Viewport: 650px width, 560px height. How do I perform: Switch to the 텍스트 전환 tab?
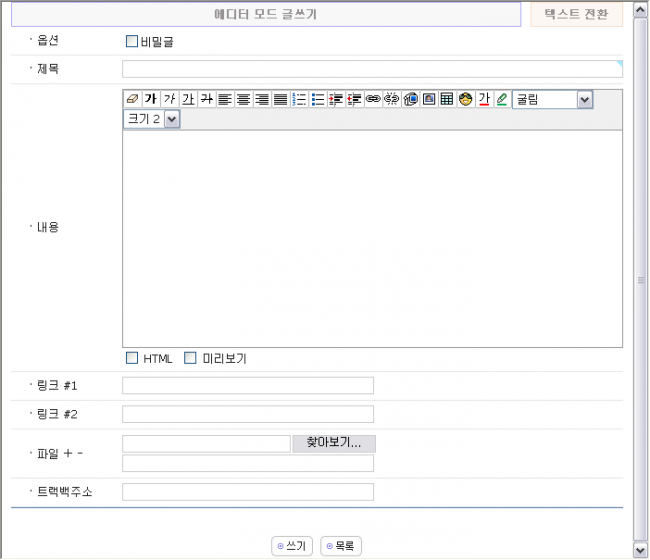(576, 15)
